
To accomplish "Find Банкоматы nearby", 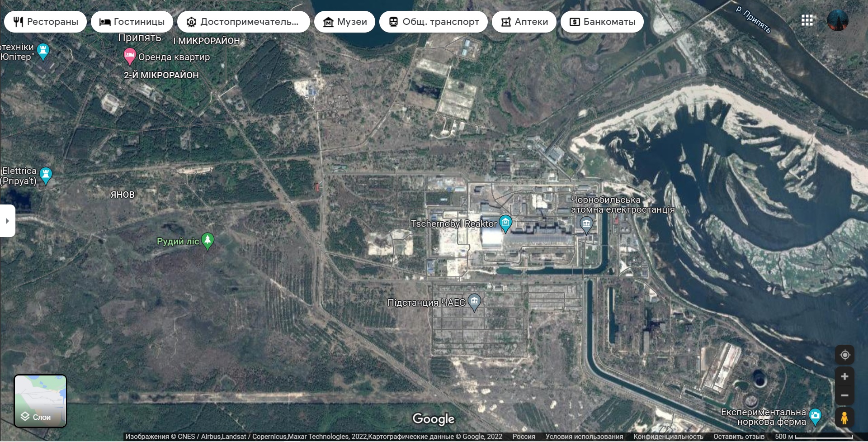I will 602,22.
